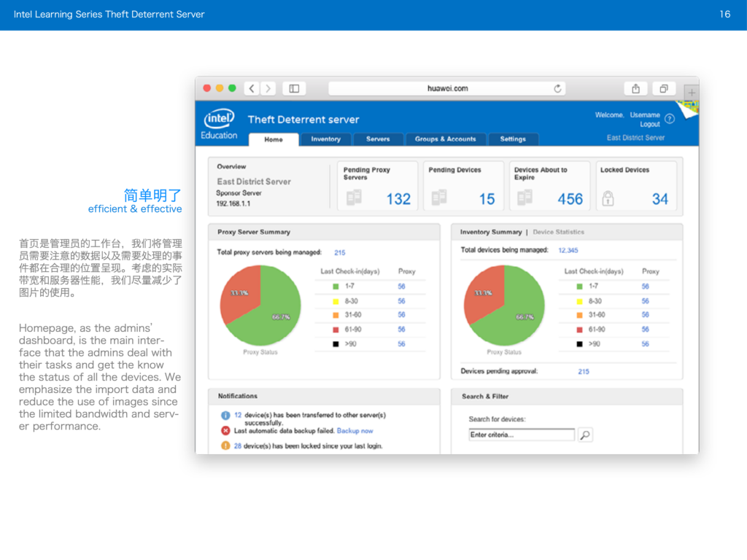747x560 pixels.
Task: Click the Logout link
Action: pyautogui.click(x=650, y=125)
